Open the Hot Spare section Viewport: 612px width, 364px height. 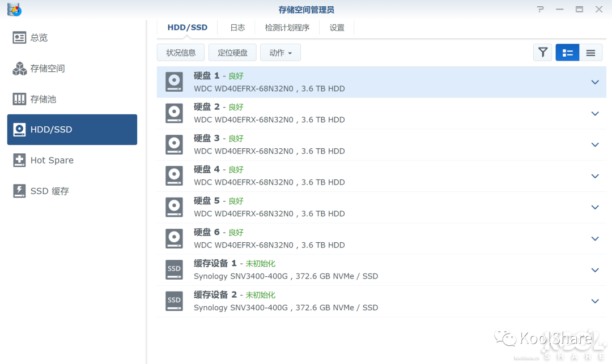pos(72,160)
